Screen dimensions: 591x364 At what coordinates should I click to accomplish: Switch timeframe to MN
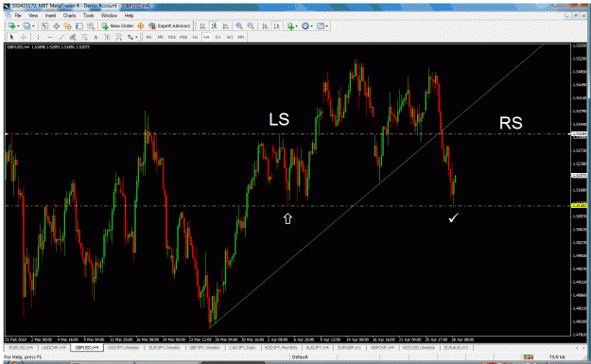click(240, 37)
